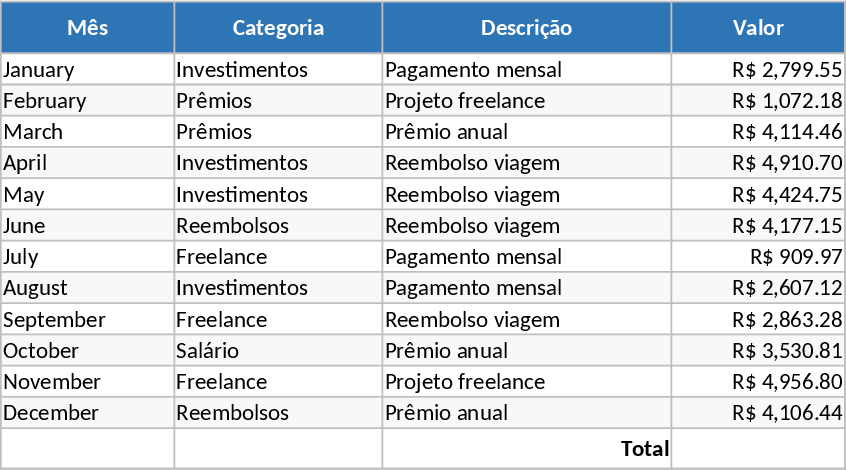Click the Descrição column header

pos(526,28)
